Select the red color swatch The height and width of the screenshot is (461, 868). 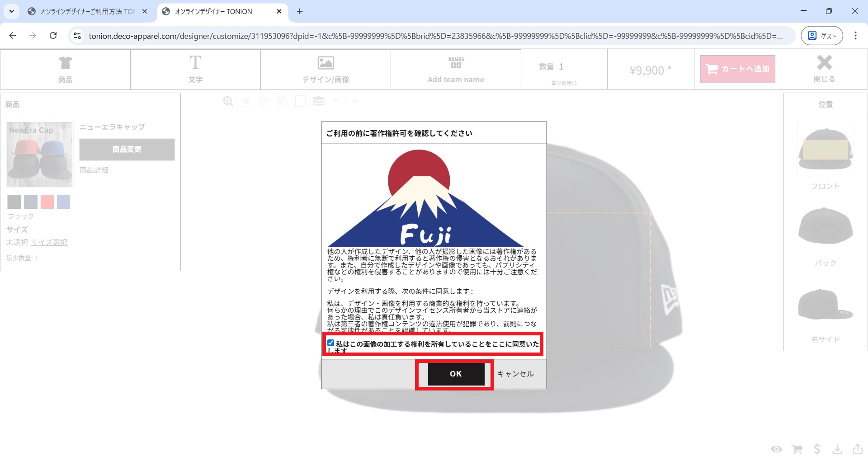(x=47, y=202)
